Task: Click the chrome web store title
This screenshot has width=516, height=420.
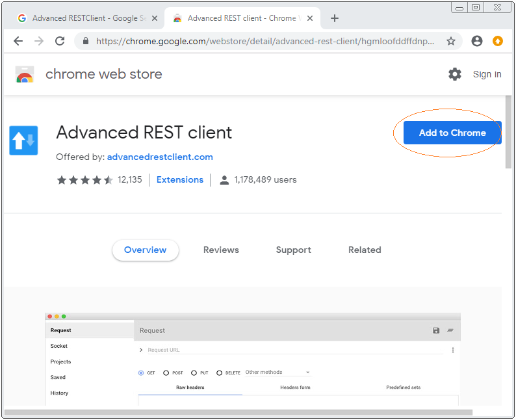Action: (x=104, y=74)
